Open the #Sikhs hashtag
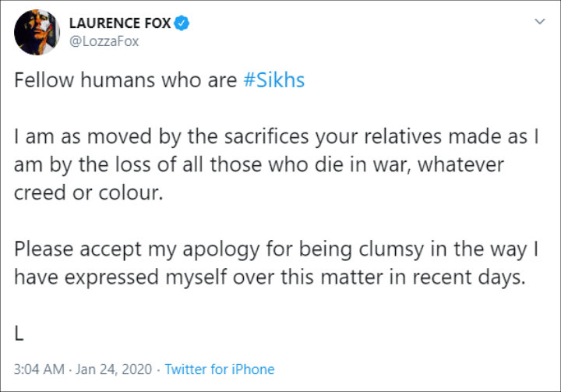The image size is (561, 392). 274,79
